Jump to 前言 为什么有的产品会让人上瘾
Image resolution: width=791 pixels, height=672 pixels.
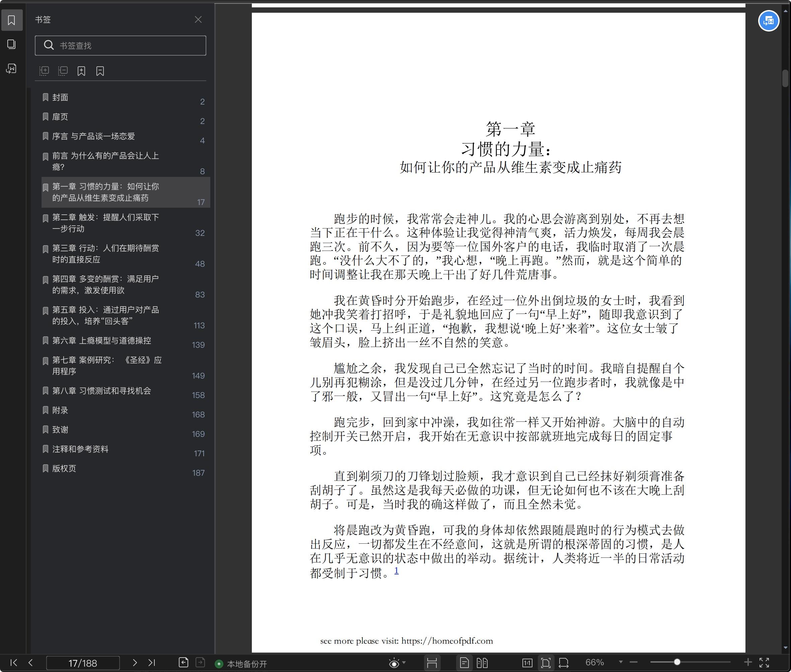tap(126, 161)
